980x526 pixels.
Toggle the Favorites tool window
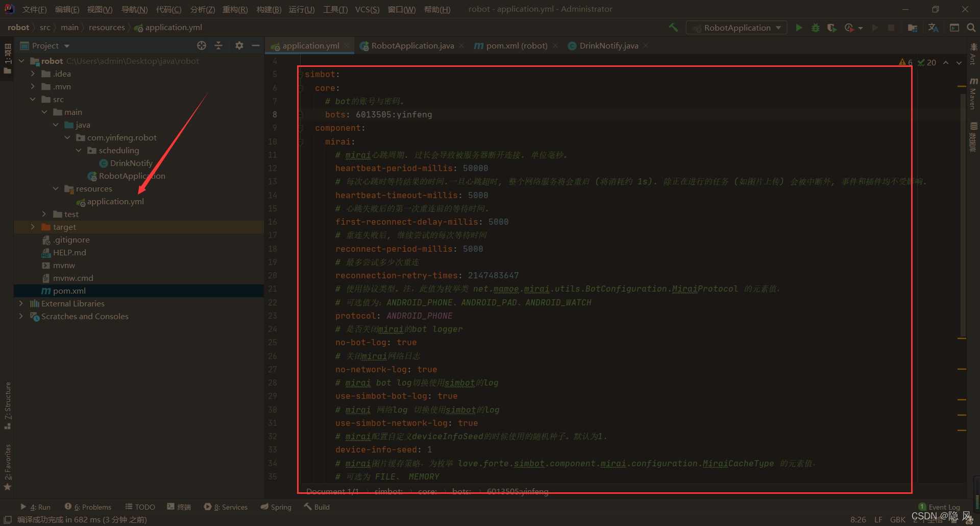point(8,467)
